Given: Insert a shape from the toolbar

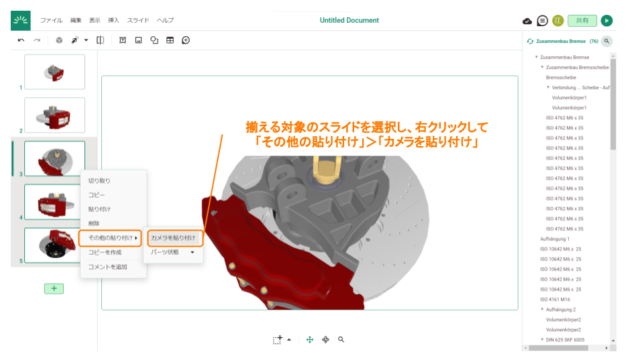Looking at the screenshot, I should point(154,40).
